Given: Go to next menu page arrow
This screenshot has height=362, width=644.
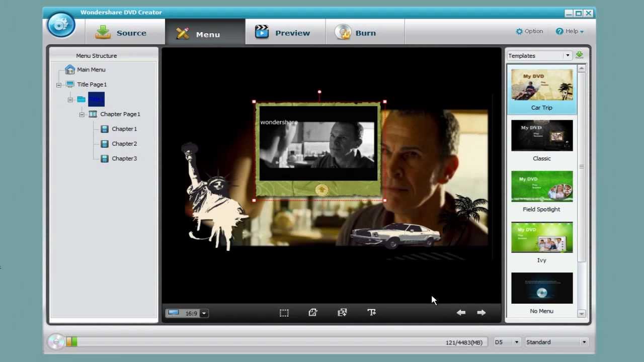Looking at the screenshot, I should (x=481, y=313).
